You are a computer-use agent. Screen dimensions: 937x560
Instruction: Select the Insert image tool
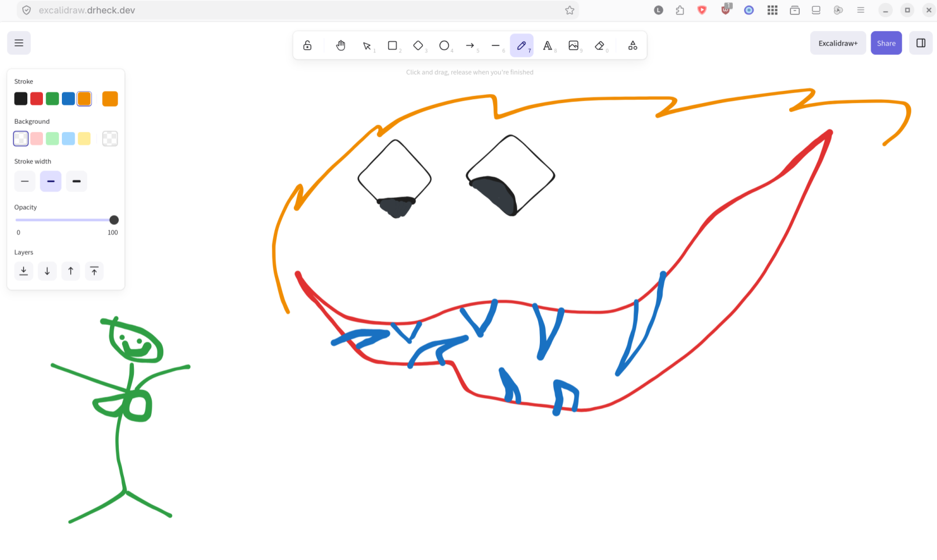[x=573, y=45]
